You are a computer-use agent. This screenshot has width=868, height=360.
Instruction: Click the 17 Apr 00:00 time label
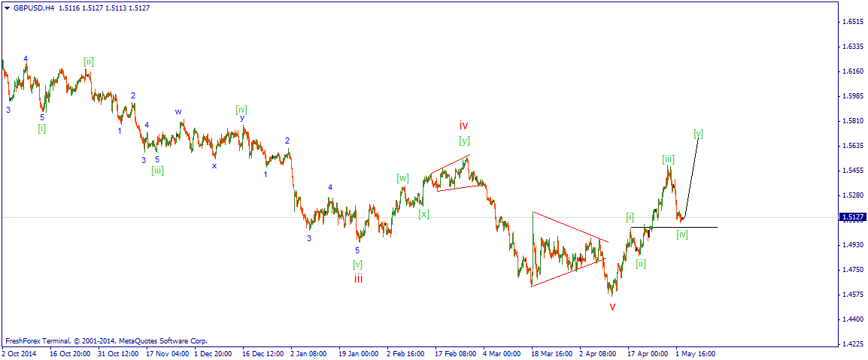coord(648,352)
